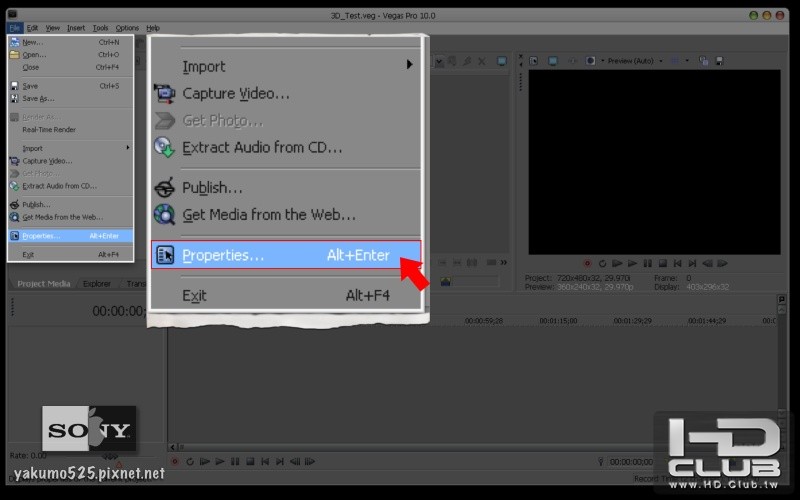Open Project Video Properties in preview toolbar
The image size is (800, 500).
[534, 61]
